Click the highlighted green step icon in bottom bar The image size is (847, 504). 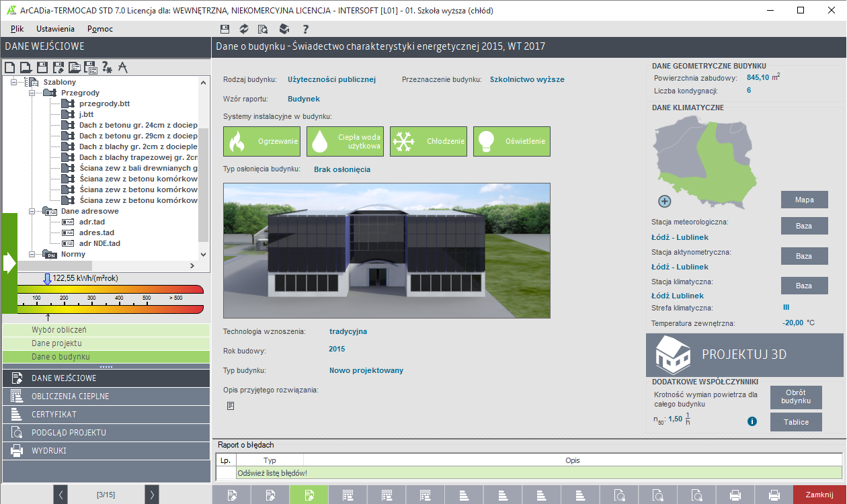point(309,495)
